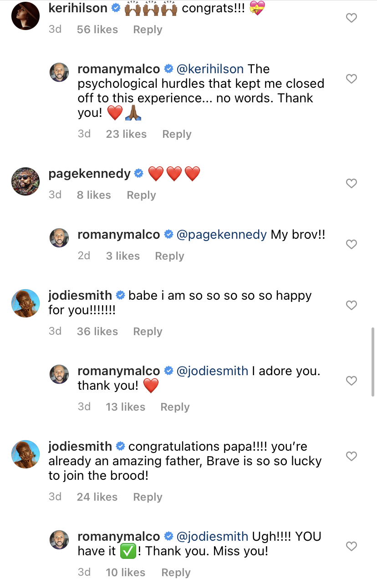Click the comments scrollbar thumb
This screenshot has width=377, height=588.
tap(374, 362)
